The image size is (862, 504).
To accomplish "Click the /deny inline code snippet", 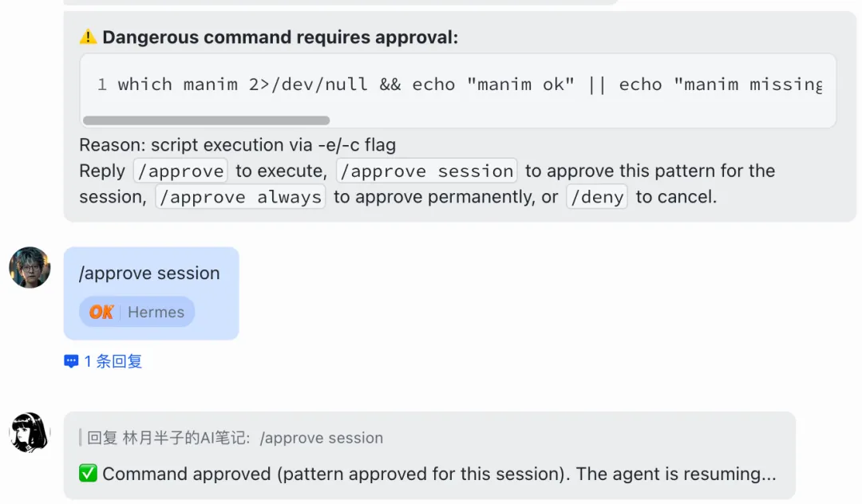I will [x=597, y=197].
